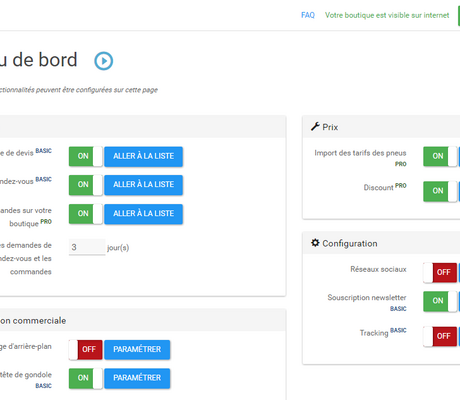Open orders list via third ALLER À LA LISTE
This screenshot has width=460, height=400.
[x=143, y=214]
